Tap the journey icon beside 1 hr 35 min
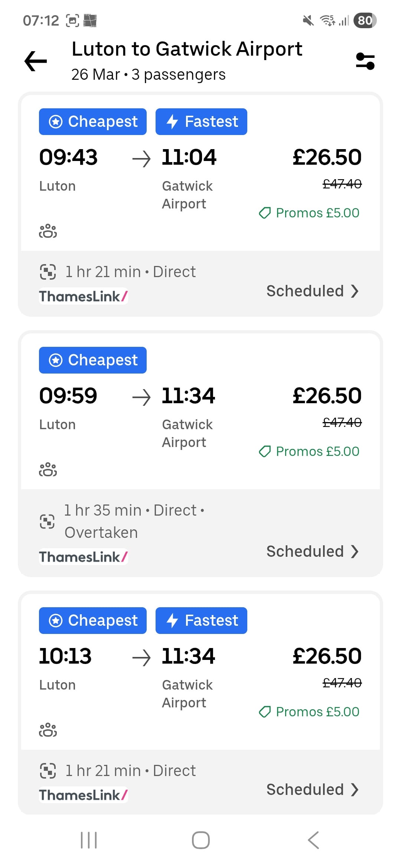The height and width of the screenshot is (868, 401). (47, 522)
